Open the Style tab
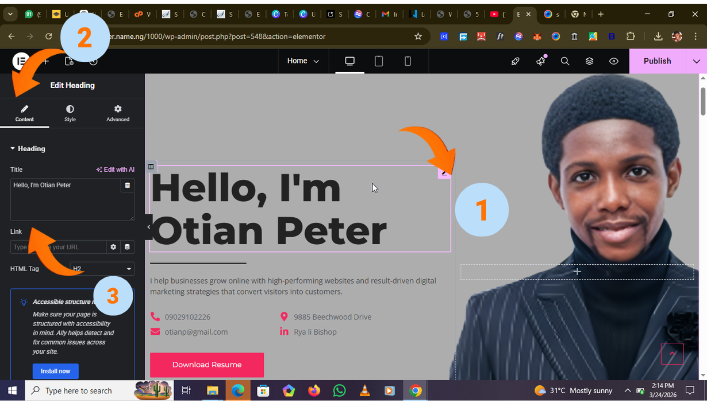The image size is (707, 405). point(70,113)
